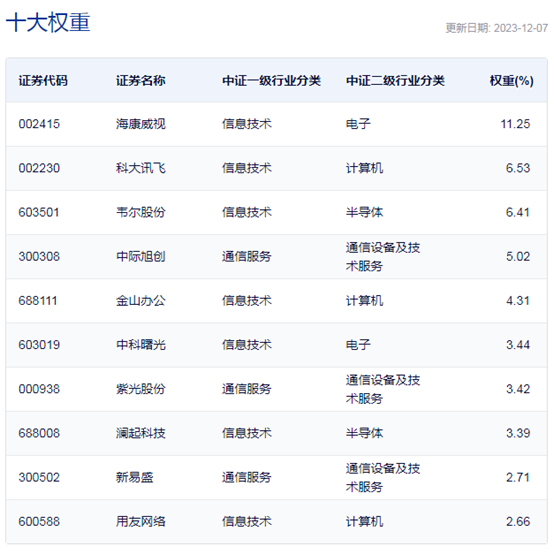Click weight value 6.41
554x554 pixels.
[518, 212]
